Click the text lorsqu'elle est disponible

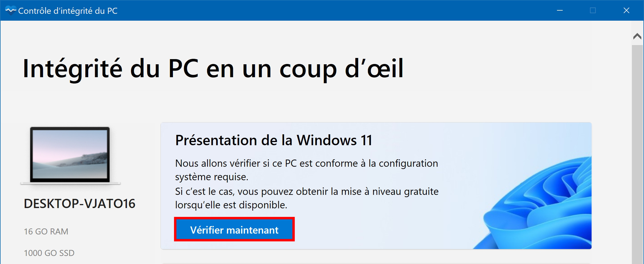click(231, 205)
